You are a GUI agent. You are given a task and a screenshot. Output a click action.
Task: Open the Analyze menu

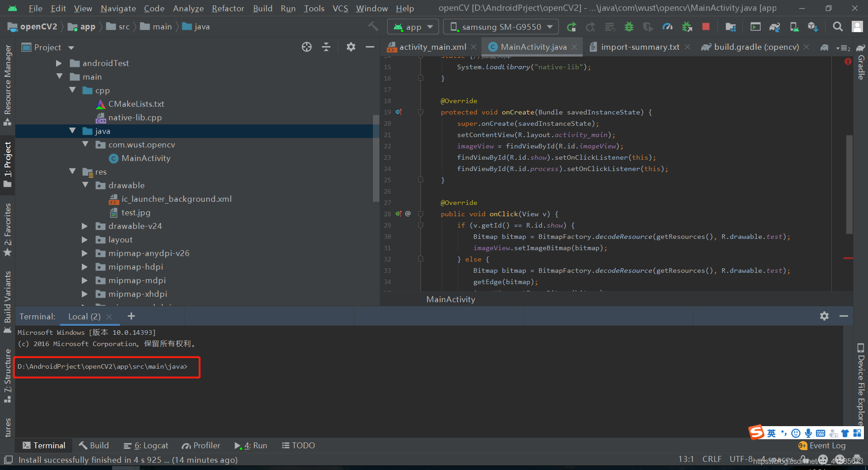(188, 8)
